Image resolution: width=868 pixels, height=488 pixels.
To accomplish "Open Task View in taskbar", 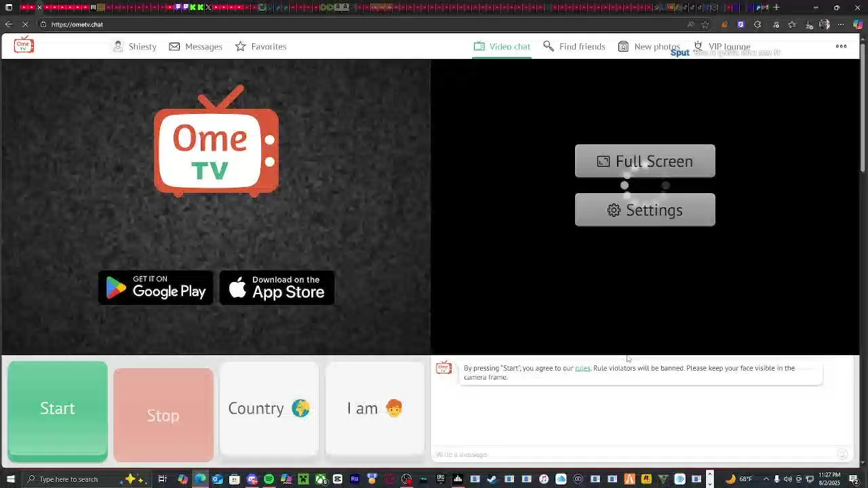I will coord(163,479).
